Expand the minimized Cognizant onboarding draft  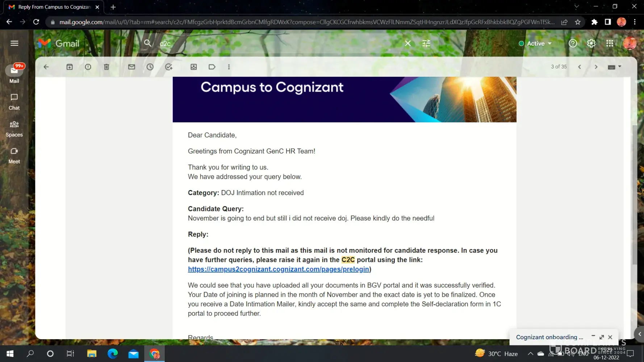(549, 337)
